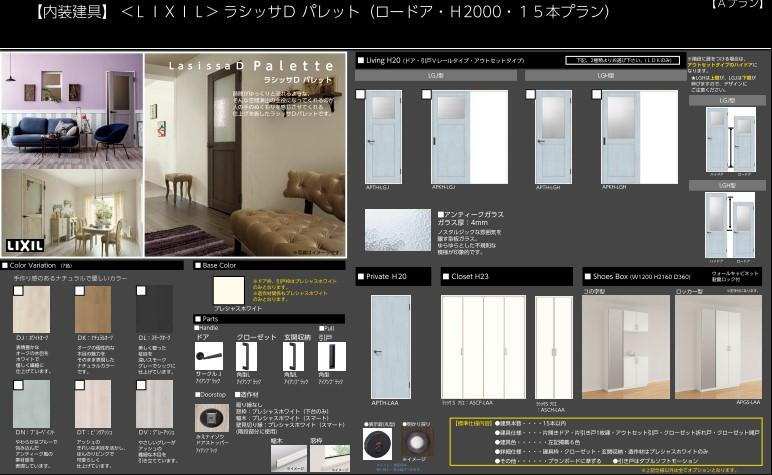Viewport: 772px width, 475px height.
Task: Tick the Living H20 section checkbox
Action: tap(361, 61)
